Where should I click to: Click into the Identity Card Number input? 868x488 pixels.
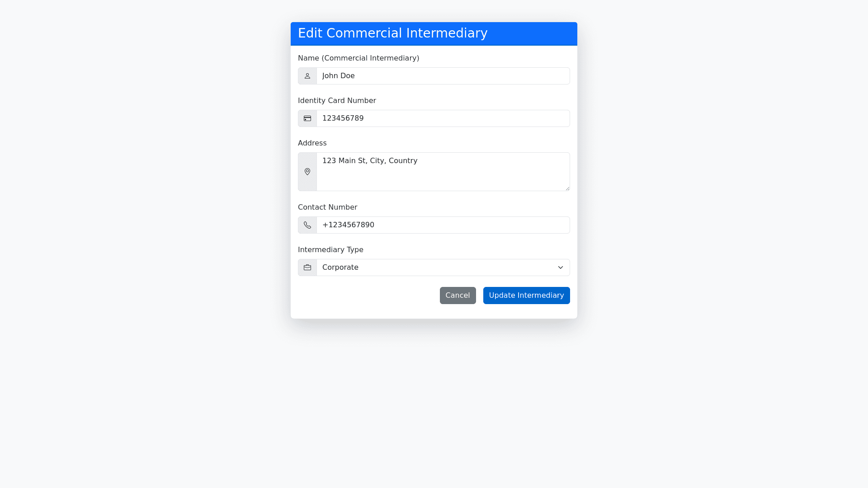[x=443, y=118]
